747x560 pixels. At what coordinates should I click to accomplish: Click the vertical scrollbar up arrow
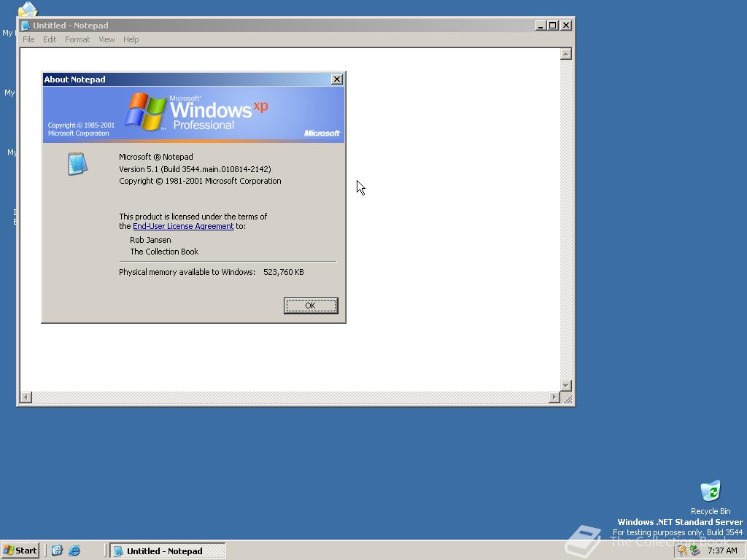click(566, 54)
